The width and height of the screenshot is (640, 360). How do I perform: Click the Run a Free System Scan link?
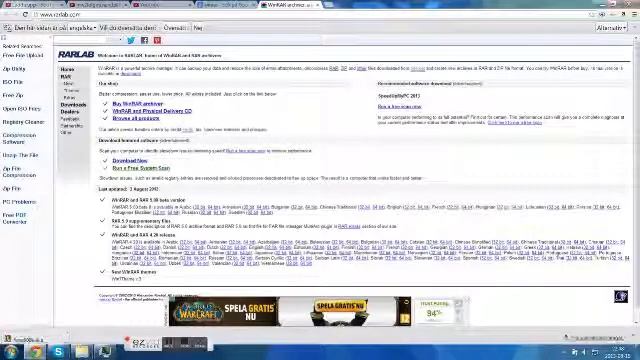tap(141, 168)
